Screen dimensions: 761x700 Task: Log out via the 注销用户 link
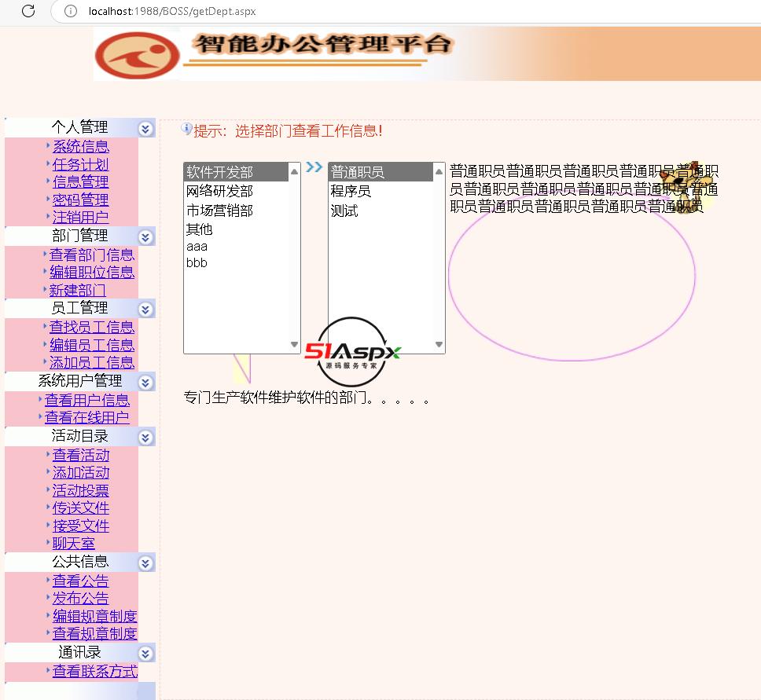(80, 218)
